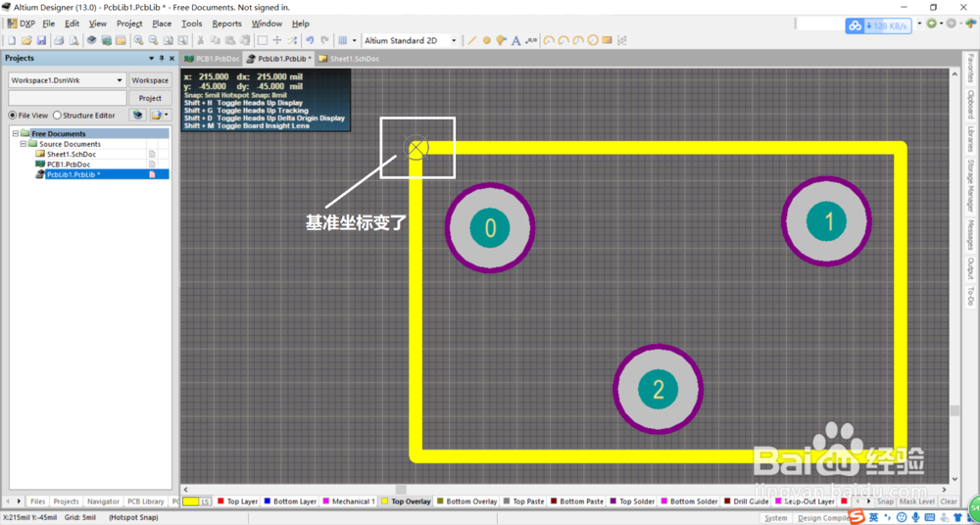
Task: Open the Reports menu
Action: tap(227, 24)
